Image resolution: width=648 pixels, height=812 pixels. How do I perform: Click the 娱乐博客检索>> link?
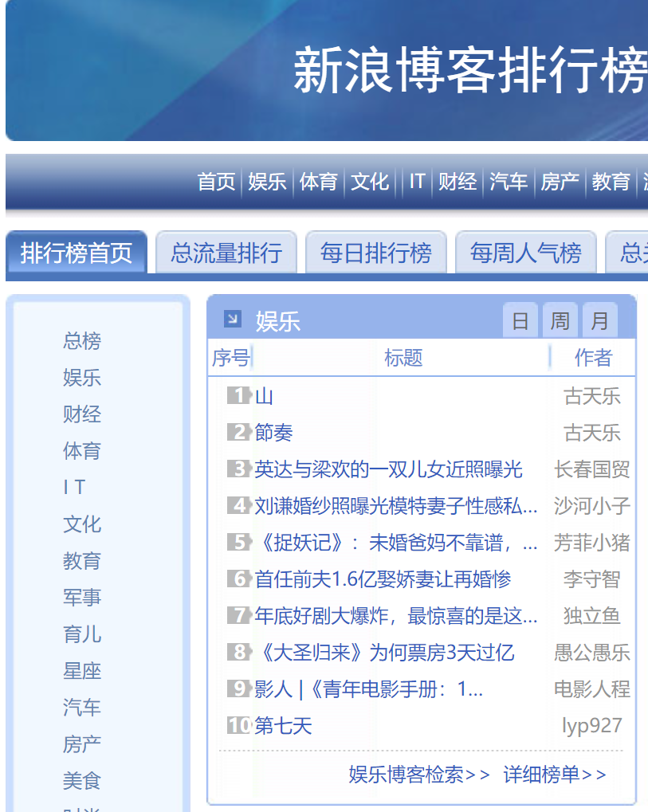click(x=419, y=775)
